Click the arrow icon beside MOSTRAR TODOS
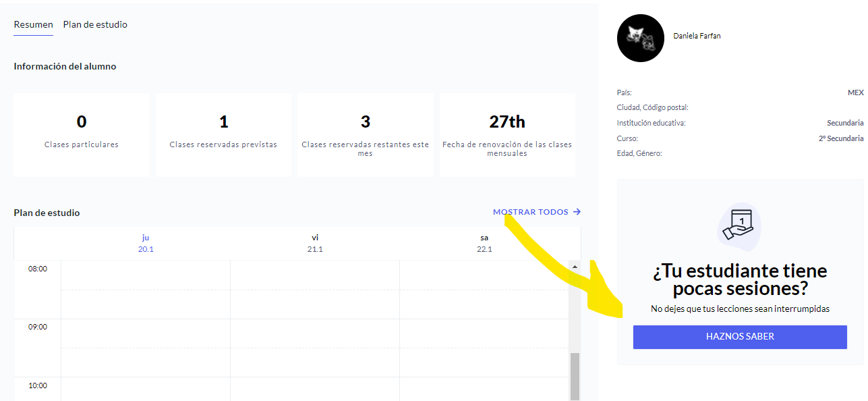Image resolution: width=868 pixels, height=401 pixels. click(577, 212)
